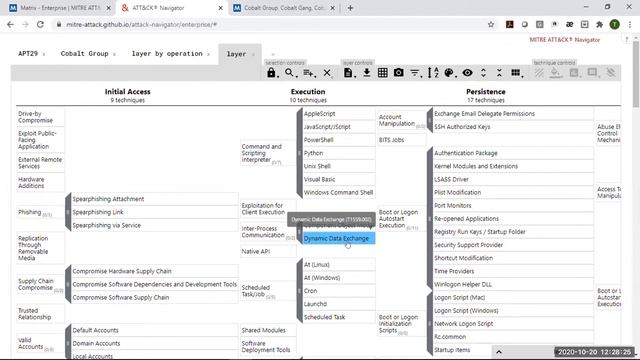Select the Native API technique

click(268, 251)
